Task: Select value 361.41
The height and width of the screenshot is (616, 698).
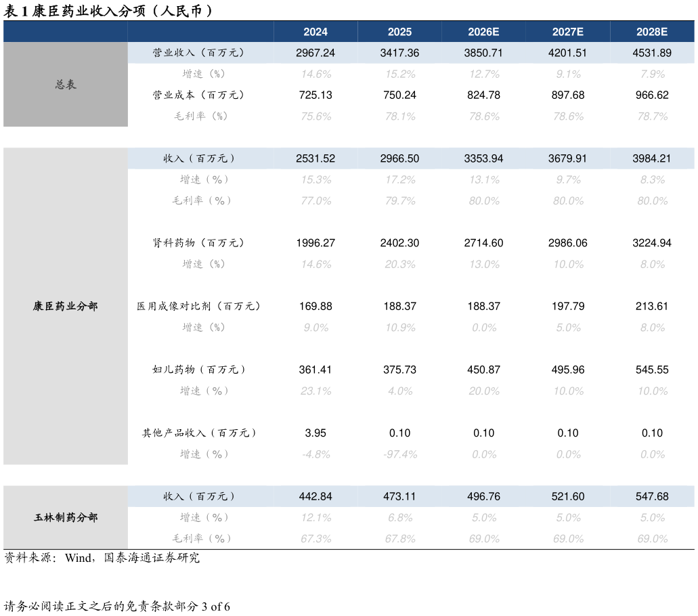Action: pyautogui.click(x=315, y=370)
